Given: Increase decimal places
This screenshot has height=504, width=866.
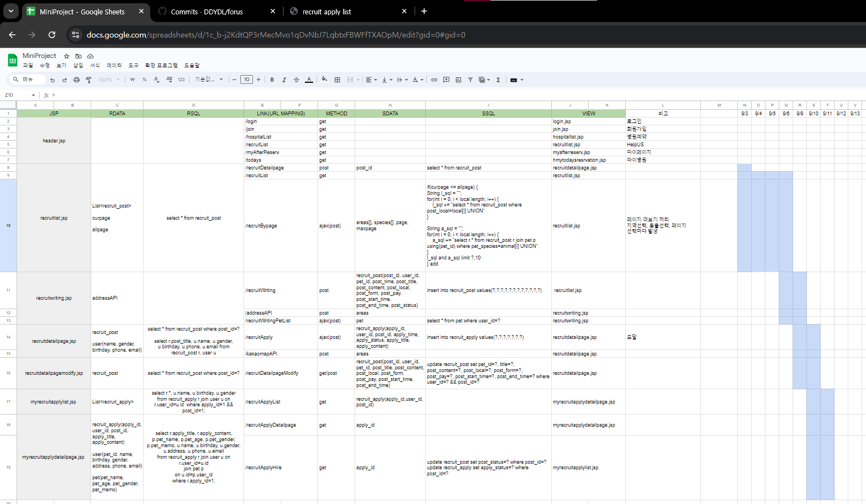Looking at the screenshot, I should point(169,80).
